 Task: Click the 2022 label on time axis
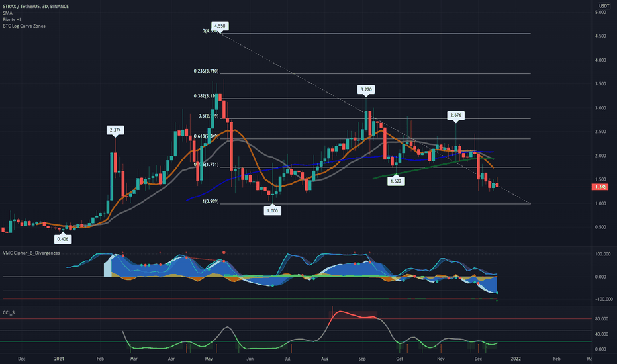(516, 359)
